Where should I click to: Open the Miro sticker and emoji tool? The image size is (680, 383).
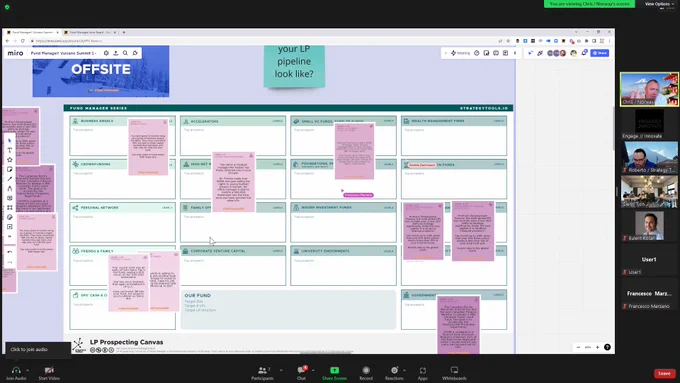pyautogui.click(x=10, y=217)
